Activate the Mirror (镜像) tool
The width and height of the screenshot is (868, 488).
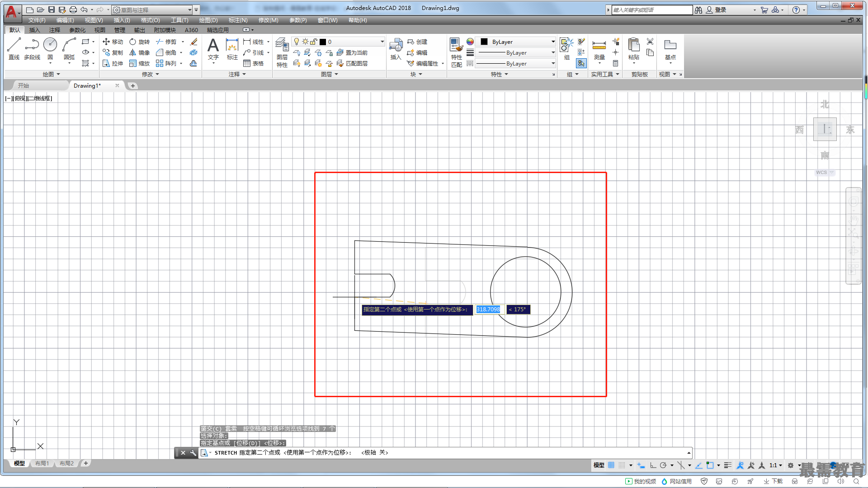[139, 52]
